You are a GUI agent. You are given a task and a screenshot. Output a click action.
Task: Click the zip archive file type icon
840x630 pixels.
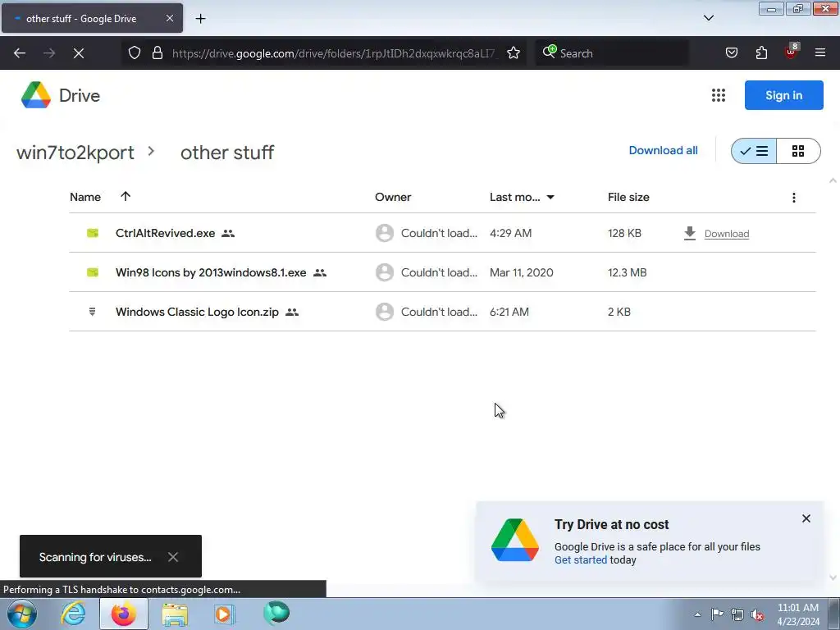pyautogui.click(x=92, y=312)
